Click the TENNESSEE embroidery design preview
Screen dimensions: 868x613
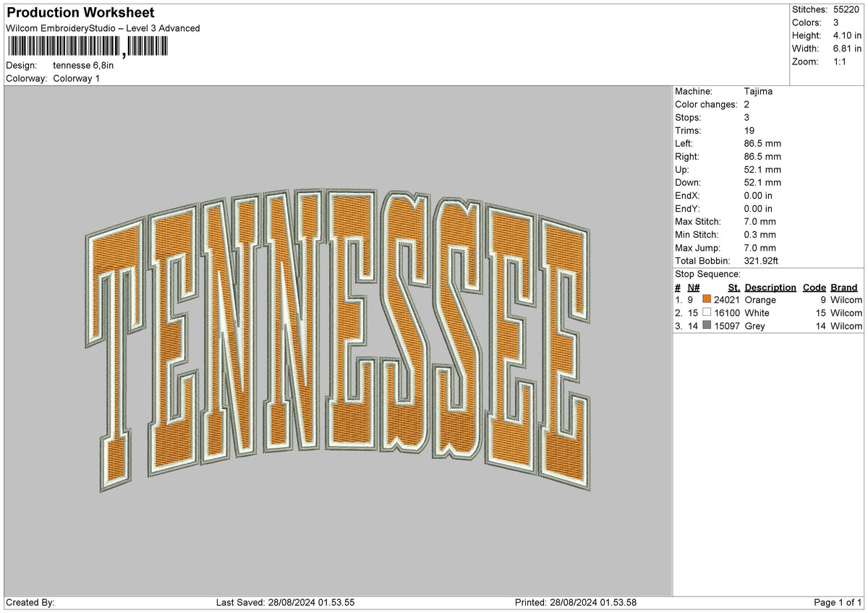pyautogui.click(x=339, y=342)
